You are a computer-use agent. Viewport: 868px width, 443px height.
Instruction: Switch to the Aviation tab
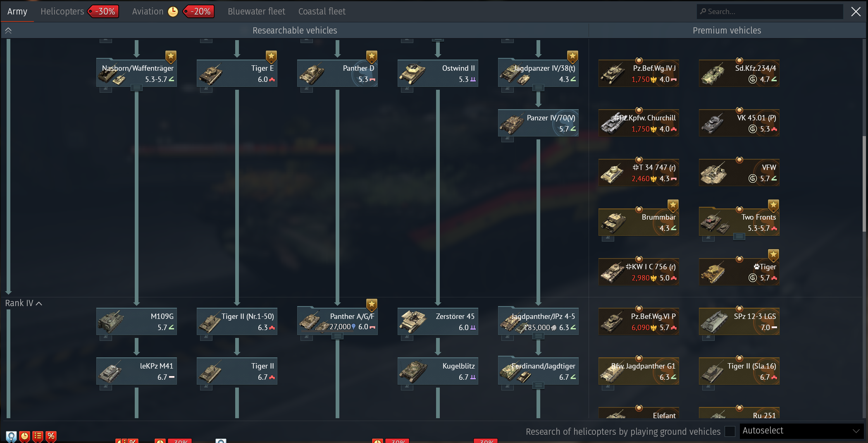tap(148, 12)
